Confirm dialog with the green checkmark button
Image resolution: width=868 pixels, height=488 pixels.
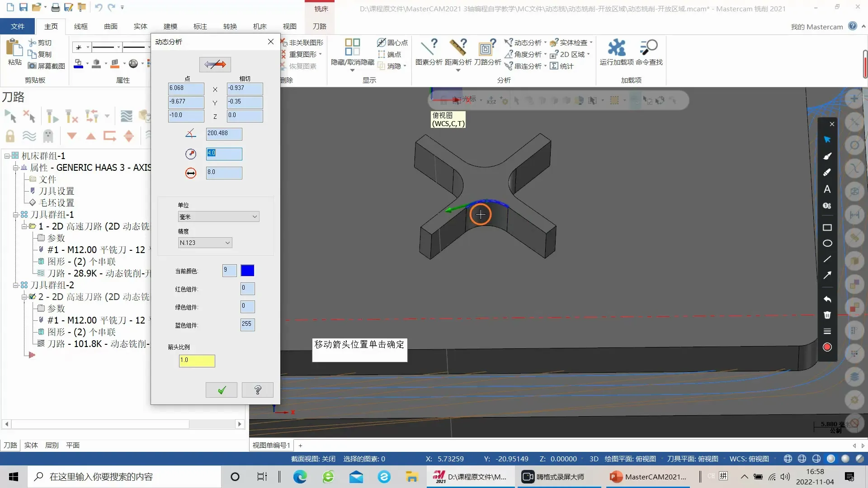[x=221, y=390]
